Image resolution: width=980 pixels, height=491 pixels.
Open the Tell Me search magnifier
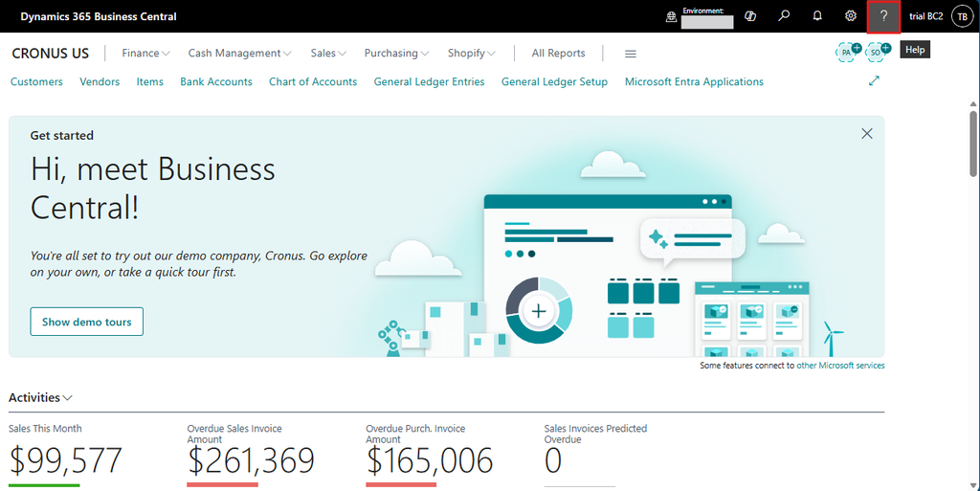click(x=783, y=16)
